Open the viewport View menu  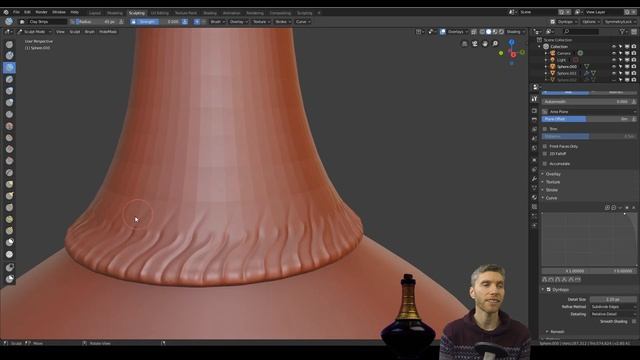60,32
